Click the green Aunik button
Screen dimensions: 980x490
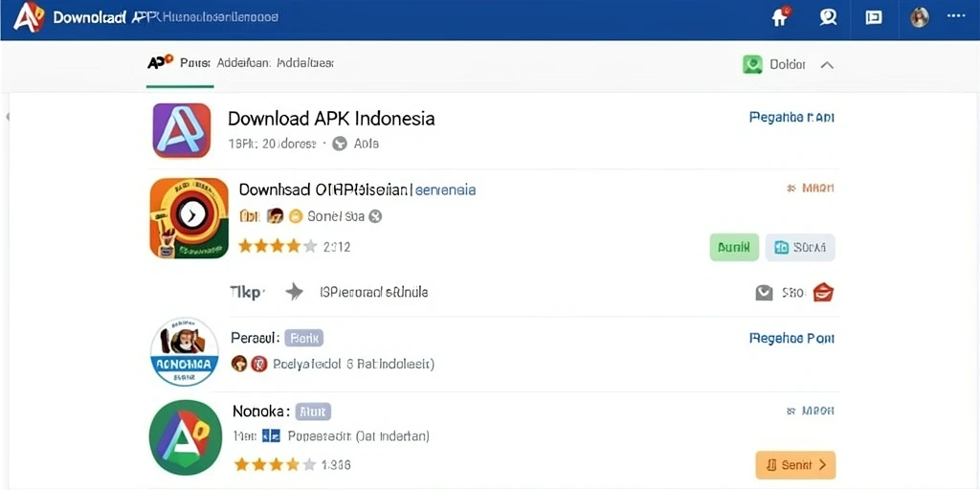(734, 247)
